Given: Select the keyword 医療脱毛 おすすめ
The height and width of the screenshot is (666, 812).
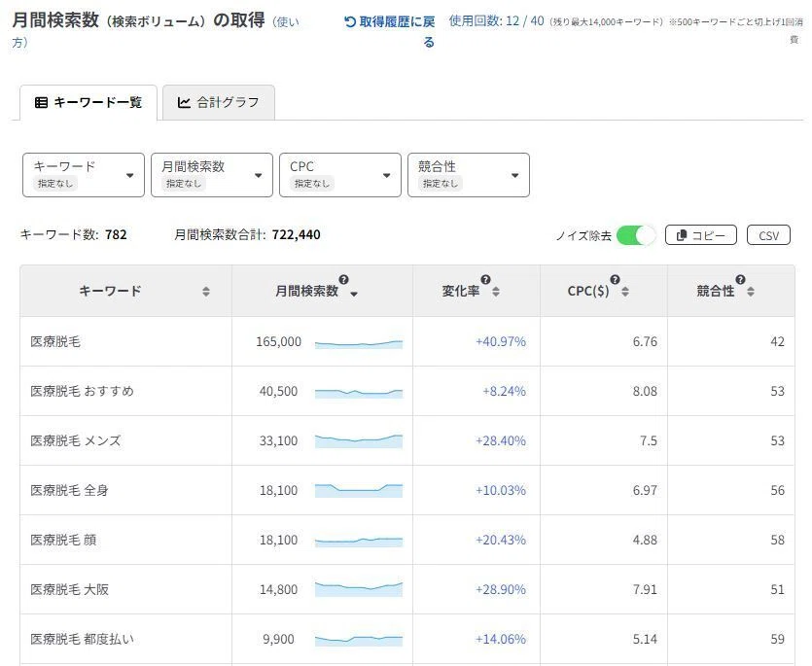Looking at the screenshot, I should (82, 391).
